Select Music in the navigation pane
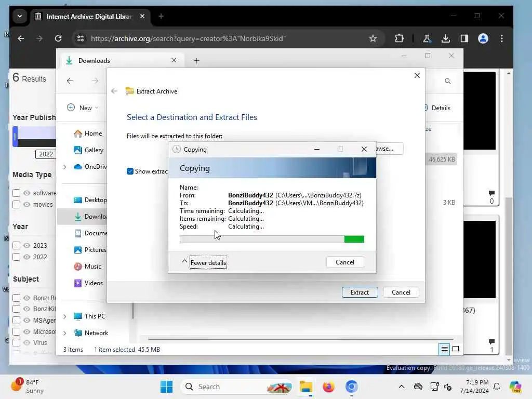This screenshot has height=399, width=532. click(x=87, y=267)
